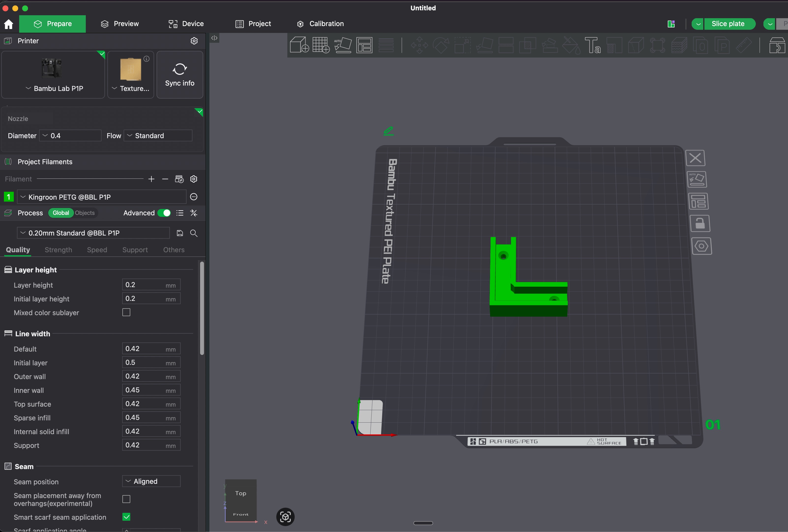The width and height of the screenshot is (788, 532).
Task: Open nozzle Diameter dropdown
Action: 70,136
